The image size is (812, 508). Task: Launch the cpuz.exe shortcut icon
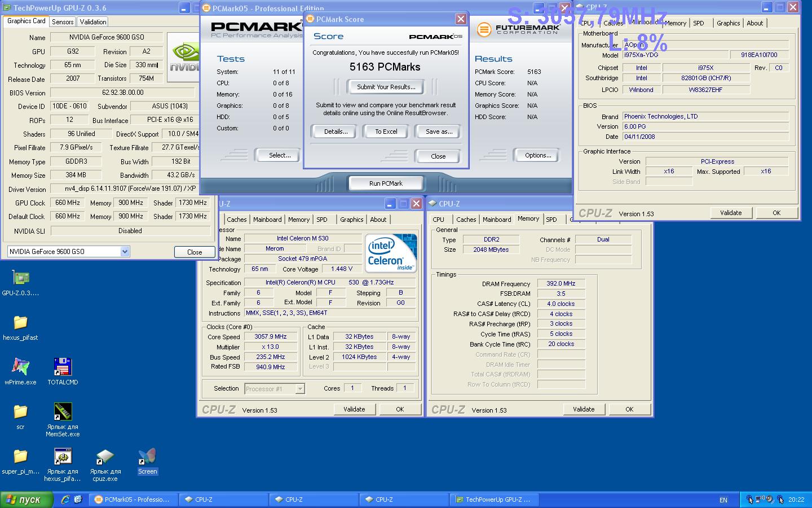click(x=105, y=456)
